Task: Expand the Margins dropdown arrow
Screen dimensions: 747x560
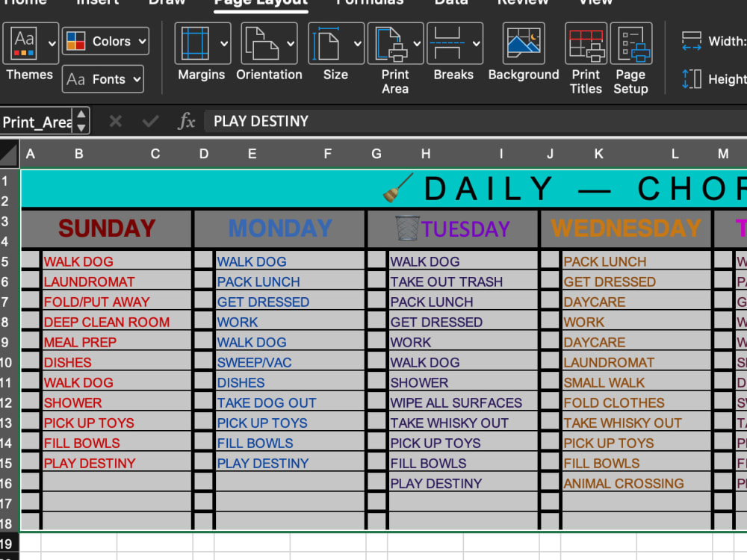Action: coord(224,43)
